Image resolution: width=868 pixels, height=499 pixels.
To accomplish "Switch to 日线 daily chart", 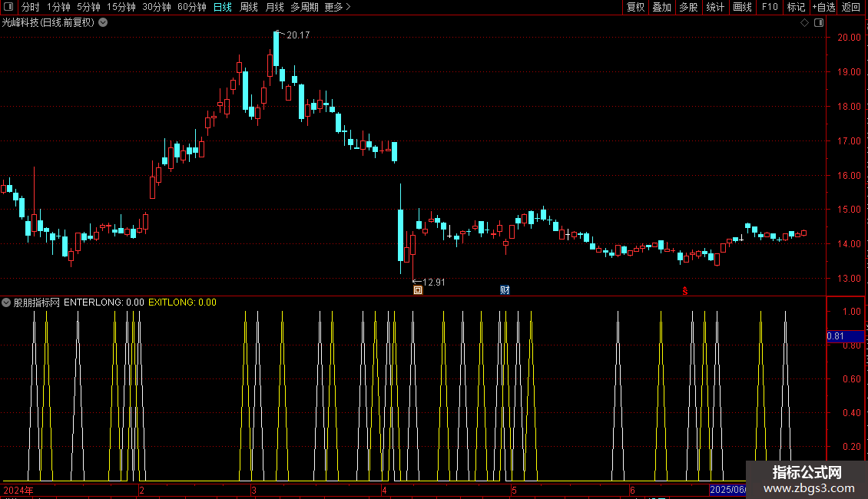I will pyautogui.click(x=223, y=7).
